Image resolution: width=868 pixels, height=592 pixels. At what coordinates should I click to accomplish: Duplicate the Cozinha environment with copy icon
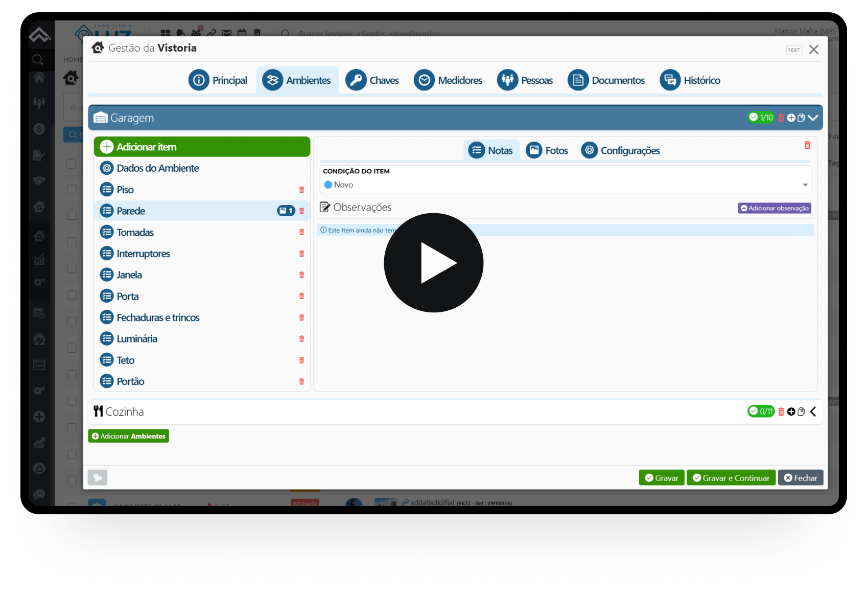point(801,412)
